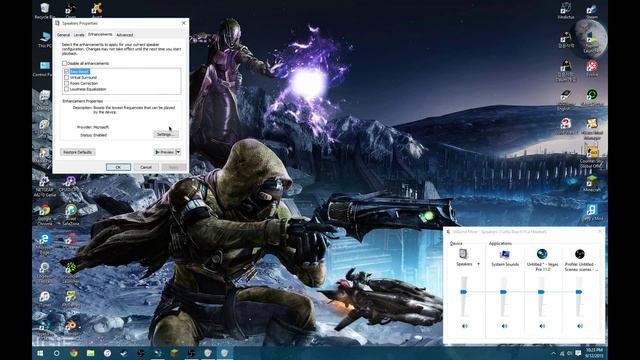Open the Action Center notification icon
The image size is (640, 360).
[x=578, y=353]
